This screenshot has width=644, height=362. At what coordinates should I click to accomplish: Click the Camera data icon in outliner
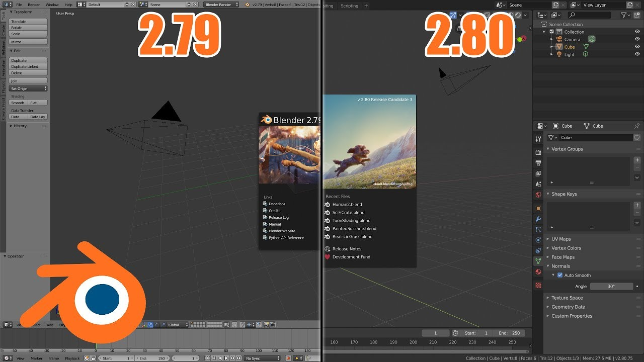pos(592,39)
